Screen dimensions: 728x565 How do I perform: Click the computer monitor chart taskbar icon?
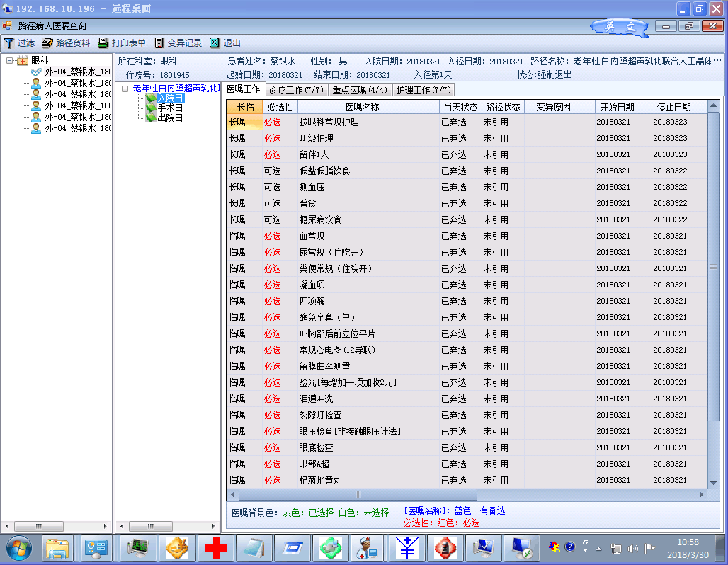click(138, 549)
